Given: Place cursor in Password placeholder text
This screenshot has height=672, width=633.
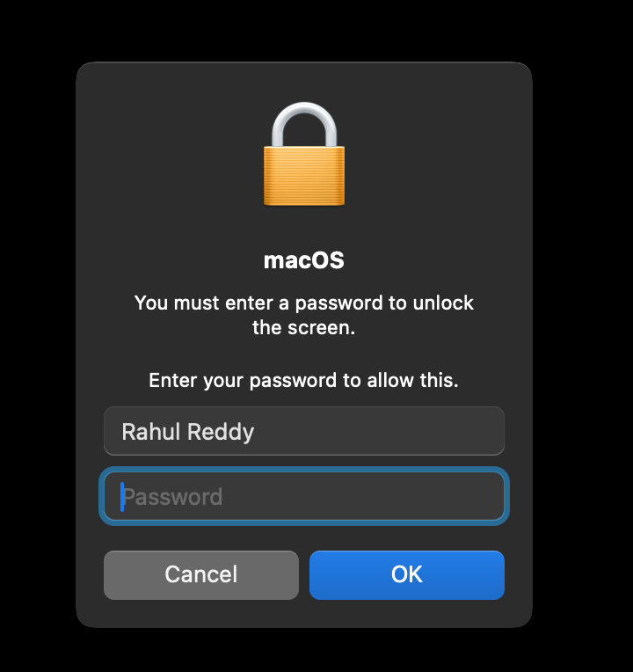Looking at the screenshot, I should [172, 497].
